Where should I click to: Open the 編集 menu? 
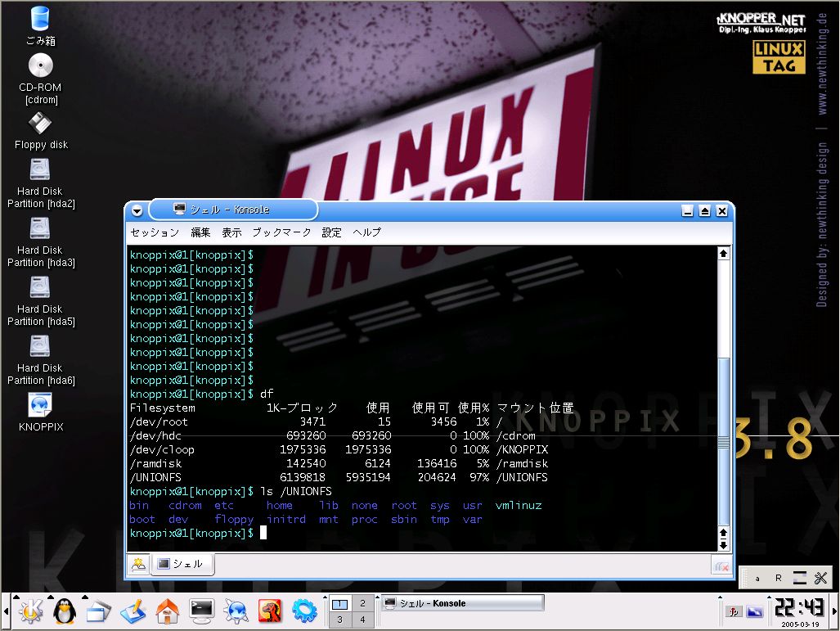pos(201,232)
